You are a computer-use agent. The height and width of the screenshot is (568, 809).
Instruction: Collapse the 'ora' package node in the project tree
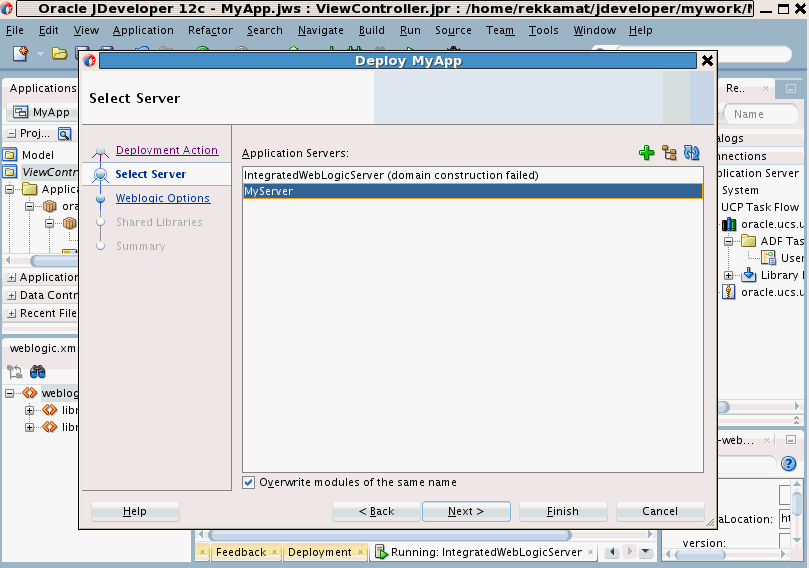(x=30, y=206)
